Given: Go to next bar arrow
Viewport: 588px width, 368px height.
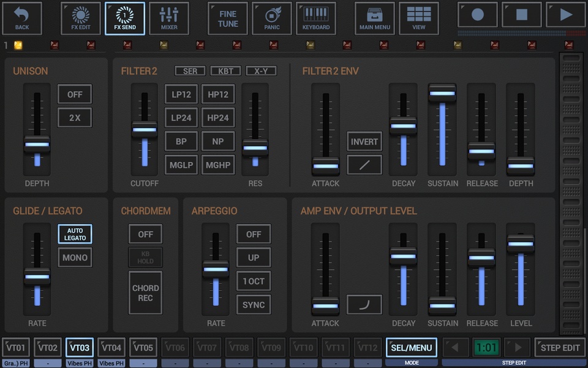Looking at the screenshot, I should tap(517, 348).
